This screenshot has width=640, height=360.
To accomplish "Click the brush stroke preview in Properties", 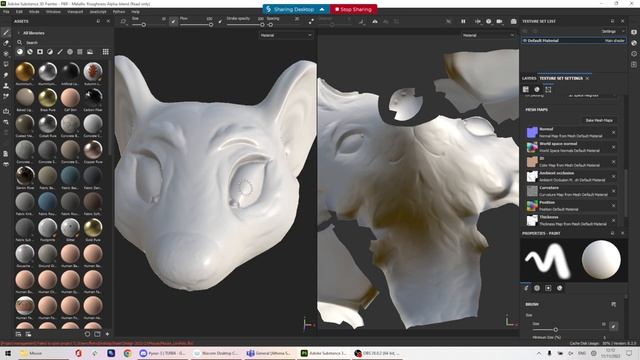I will pos(547,260).
